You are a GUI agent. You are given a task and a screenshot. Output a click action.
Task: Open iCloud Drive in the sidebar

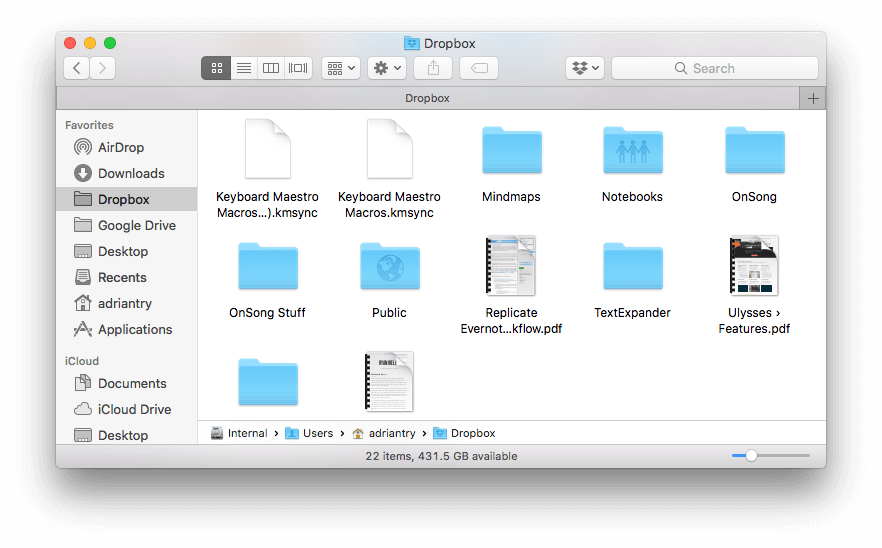[127, 409]
